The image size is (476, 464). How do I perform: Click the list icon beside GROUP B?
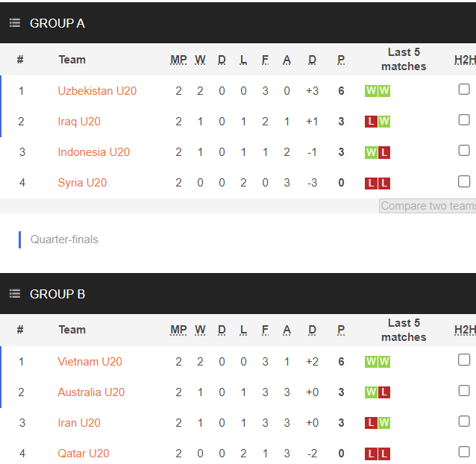(15, 293)
